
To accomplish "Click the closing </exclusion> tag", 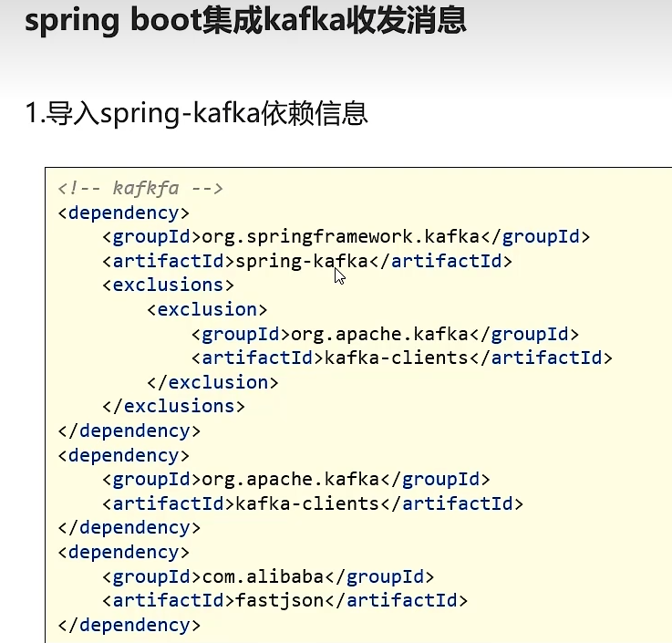I will point(213,382).
